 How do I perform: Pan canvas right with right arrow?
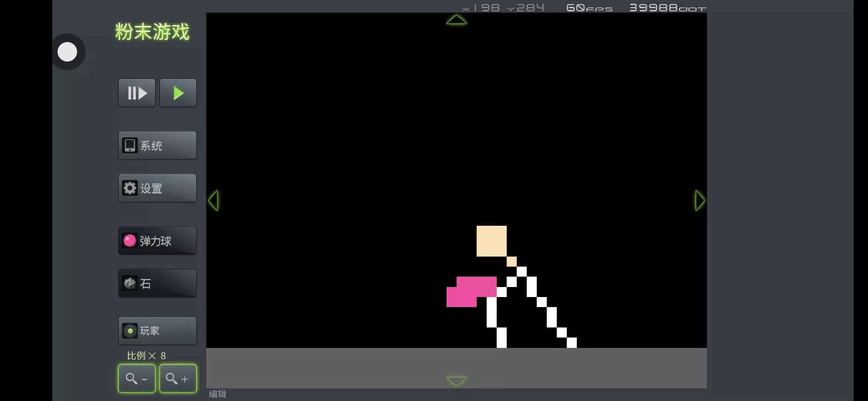(x=700, y=200)
